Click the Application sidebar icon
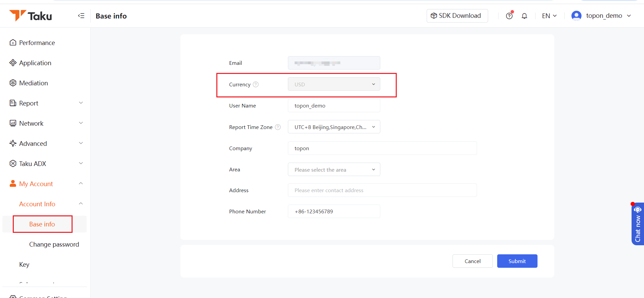This screenshot has height=298, width=644. click(13, 63)
